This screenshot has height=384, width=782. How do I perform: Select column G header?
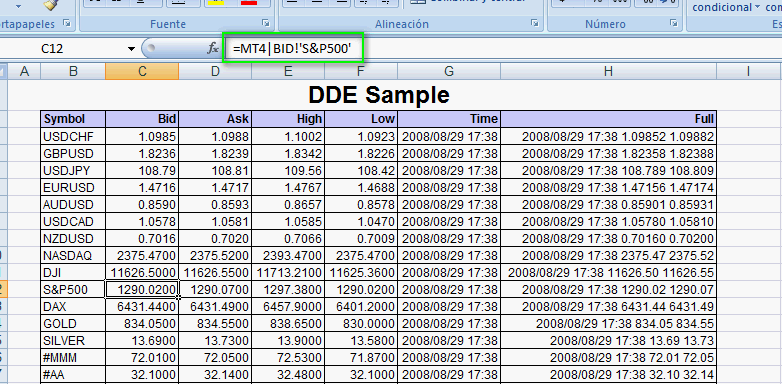pyautogui.click(x=449, y=71)
